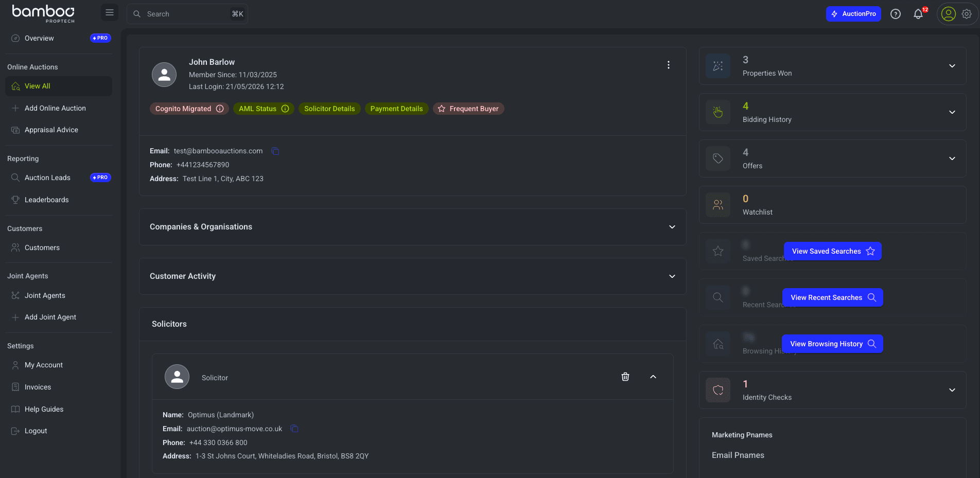Expand the Bidding History card

pyautogui.click(x=952, y=112)
